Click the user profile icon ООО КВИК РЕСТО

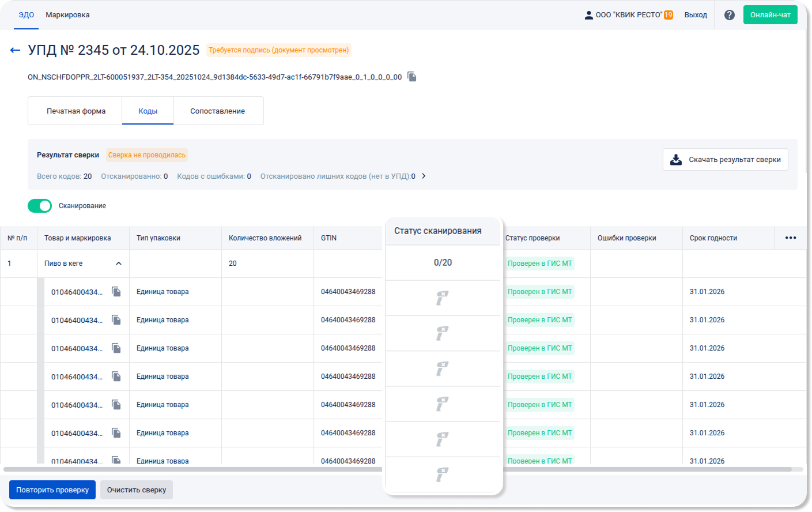(588, 15)
